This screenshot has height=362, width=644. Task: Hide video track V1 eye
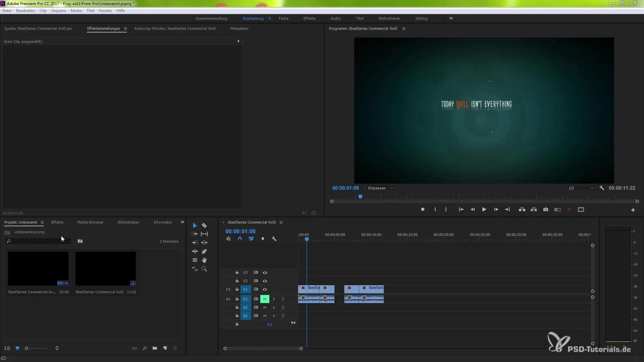265,289
